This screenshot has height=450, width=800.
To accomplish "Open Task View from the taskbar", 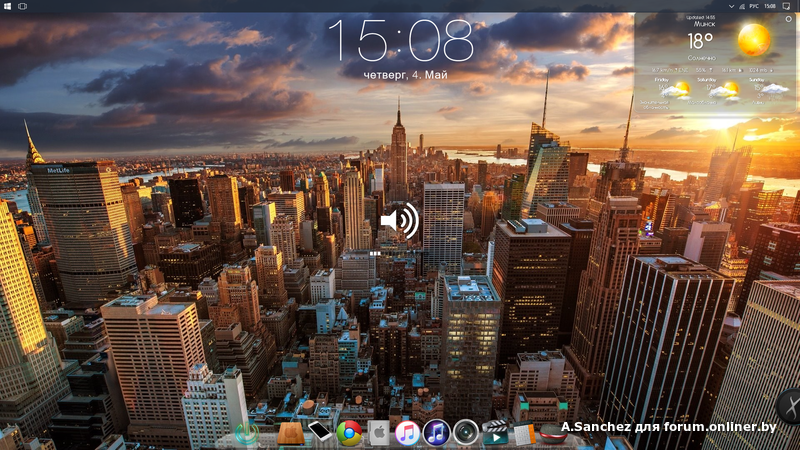I will coord(22,6).
